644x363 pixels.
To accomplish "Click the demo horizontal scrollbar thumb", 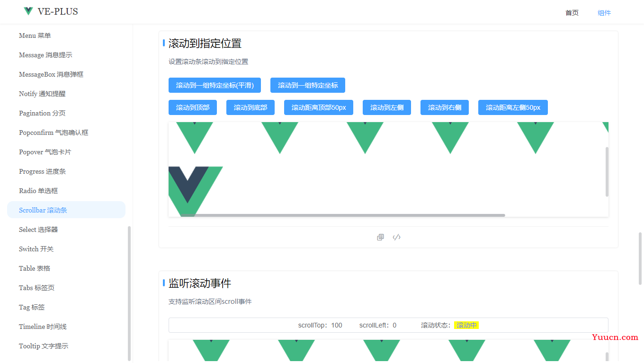I will click(x=341, y=215).
